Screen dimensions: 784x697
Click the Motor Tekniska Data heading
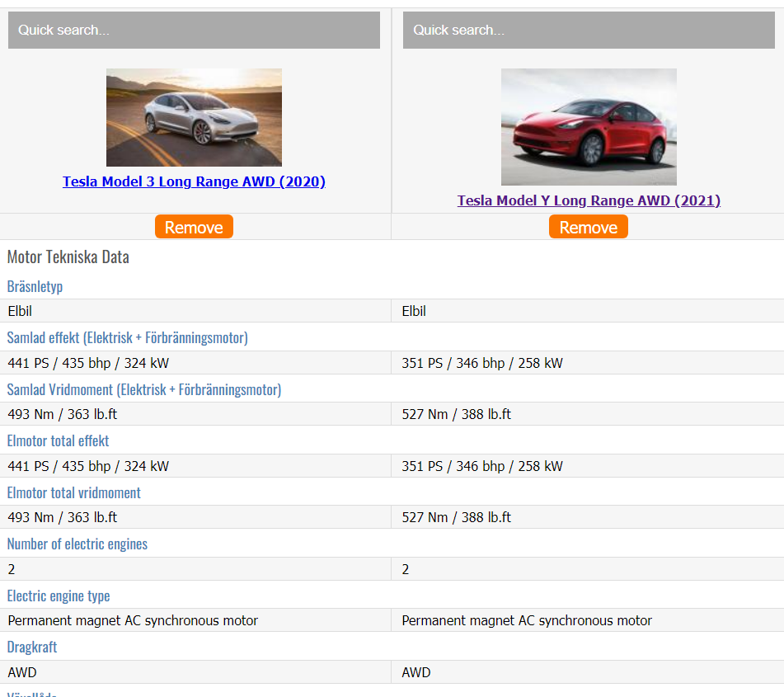pyautogui.click(x=68, y=257)
